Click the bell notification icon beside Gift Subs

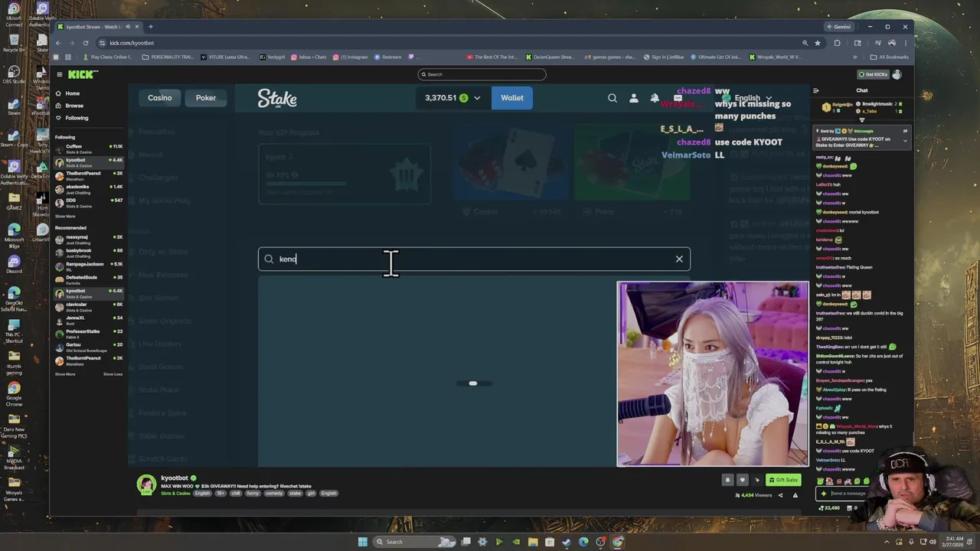click(x=727, y=480)
